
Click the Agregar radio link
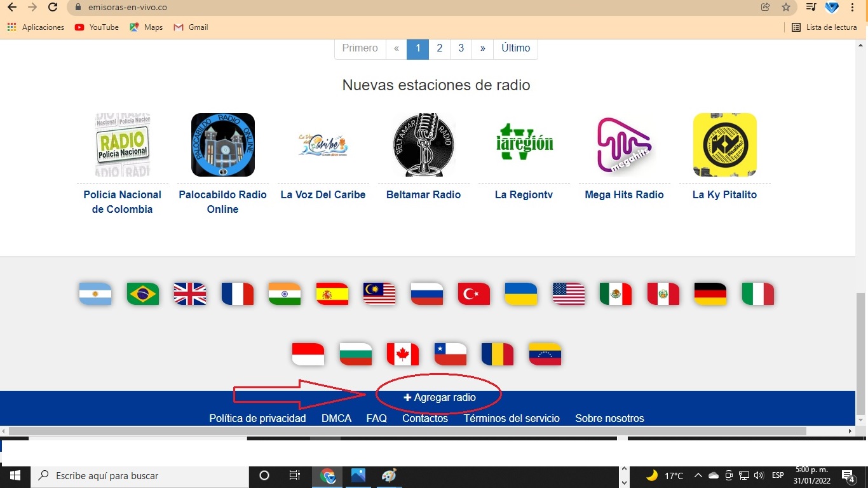(440, 397)
